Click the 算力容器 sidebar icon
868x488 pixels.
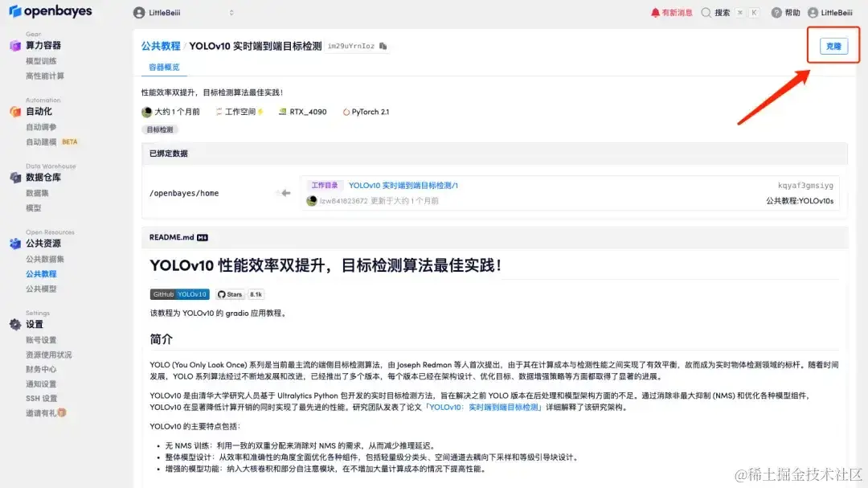pyautogui.click(x=15, y=45)
